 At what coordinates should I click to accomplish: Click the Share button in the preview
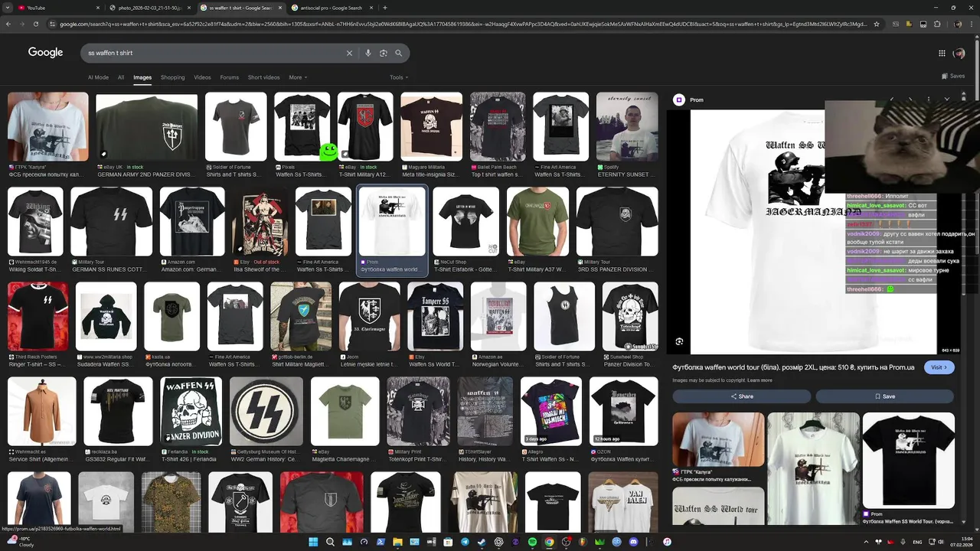[741, 396]
